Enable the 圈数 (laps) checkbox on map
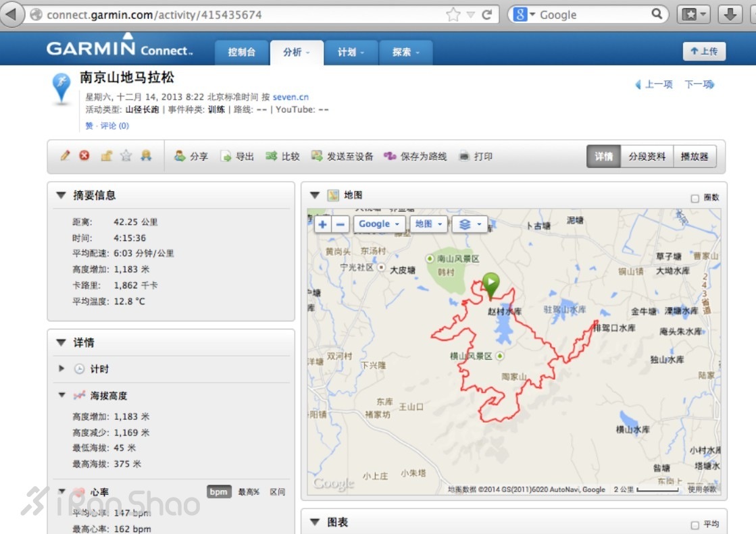 coord(695,198)
